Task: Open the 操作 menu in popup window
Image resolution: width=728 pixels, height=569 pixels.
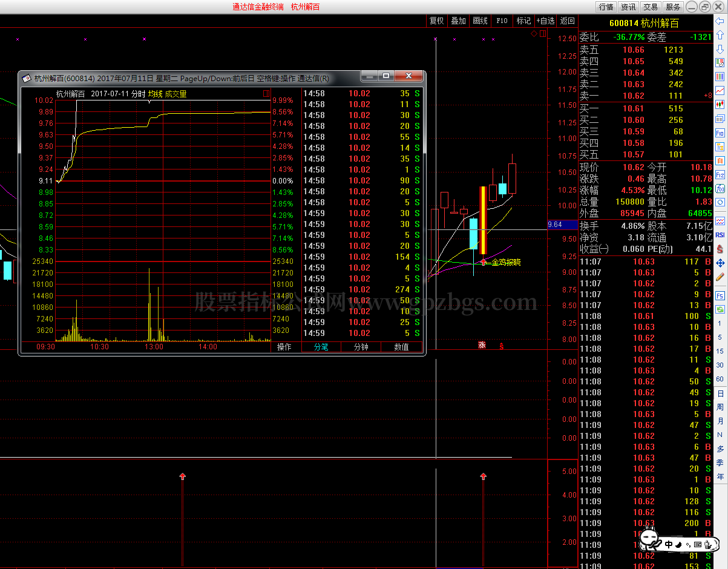Action: pyautogui.click(x=284, y=347)
